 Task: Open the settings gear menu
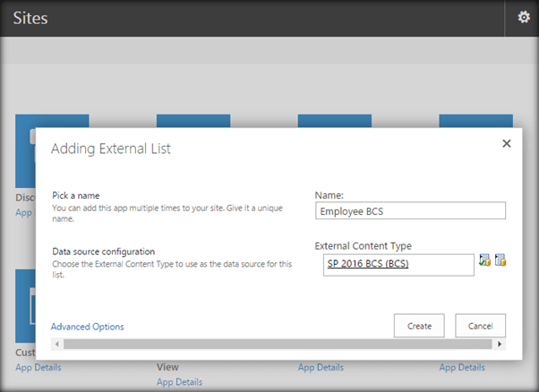click(524, 17)
